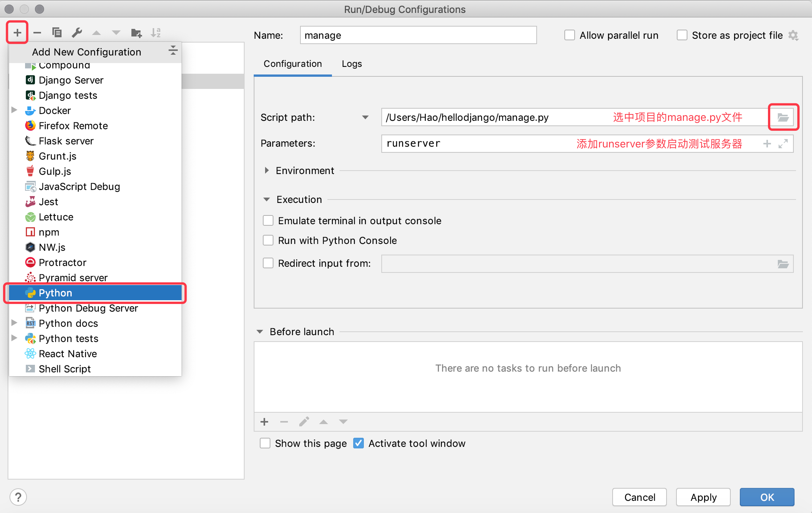Enable Allow parallel run checkbox
The width and height of the screenshot is (812, 513).
(570, 35)
